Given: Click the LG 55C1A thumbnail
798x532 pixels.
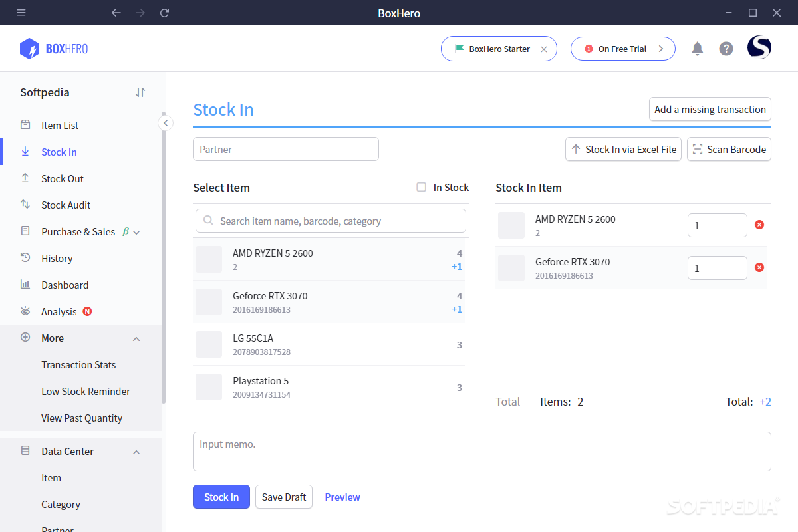Looking at the screenshot, I should (x=209, y=344).
